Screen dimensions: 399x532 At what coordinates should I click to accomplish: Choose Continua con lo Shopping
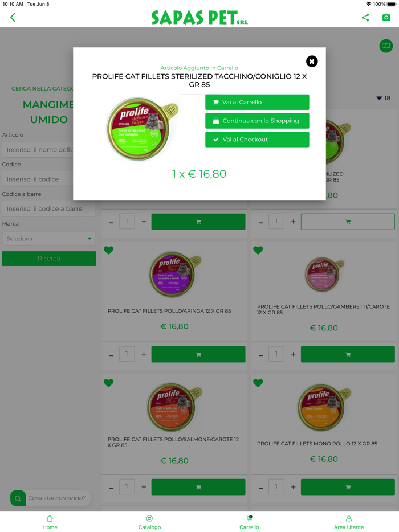point(257,121)
